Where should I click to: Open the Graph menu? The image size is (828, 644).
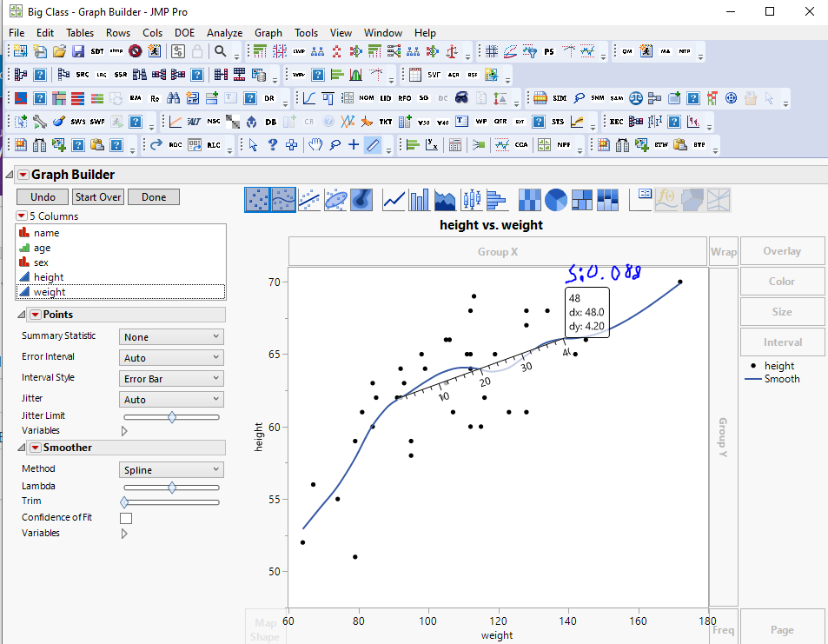[268, 33]
